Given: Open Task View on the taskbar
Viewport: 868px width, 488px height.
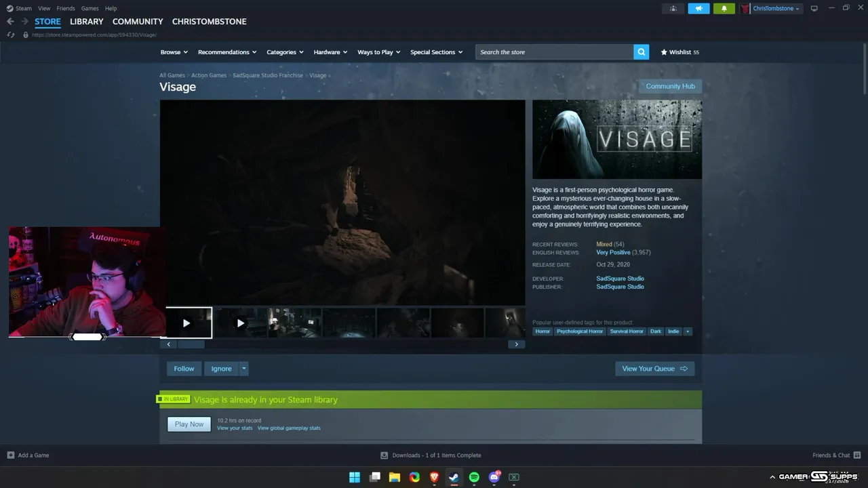Looking at the screenshot, I should (x=374, y=477).
